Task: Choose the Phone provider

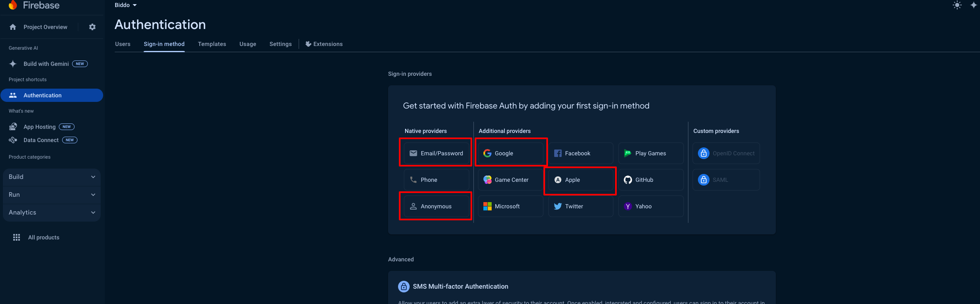Action: click(437, 180)
